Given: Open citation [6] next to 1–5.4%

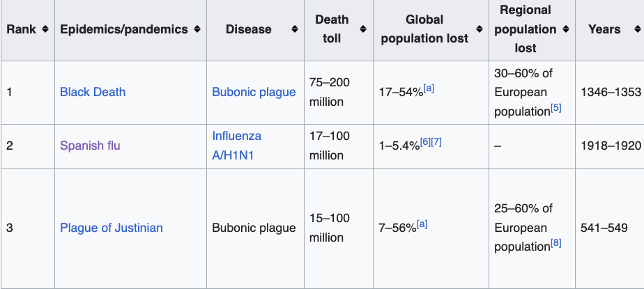Looking at the screenshot, I should click(x=424, y=142).
